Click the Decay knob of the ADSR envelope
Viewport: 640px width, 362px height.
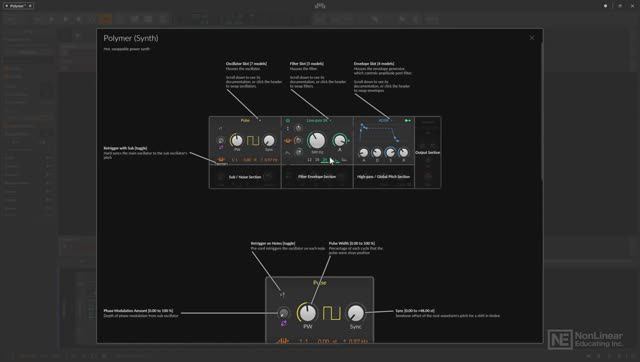(x=377, y=153)
